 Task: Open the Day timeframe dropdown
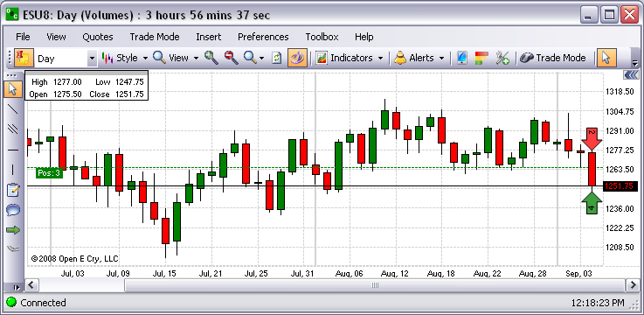[92, 59]
